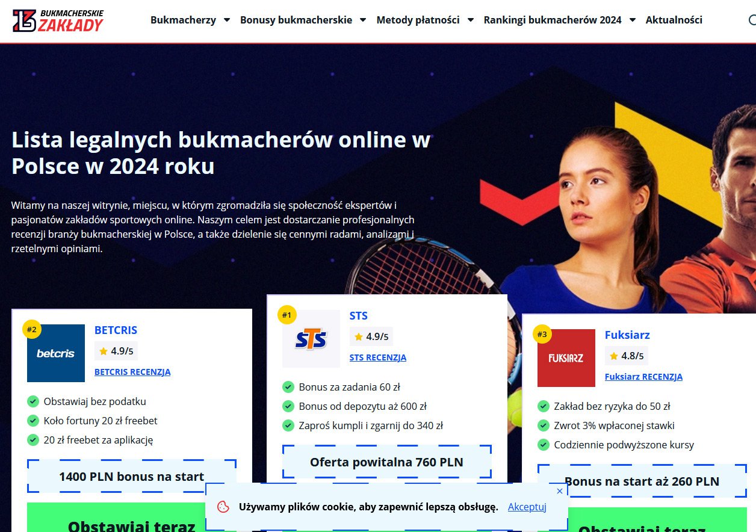The width and height of the screenshot is (756, 532).
Task: Open the Bukmacherskie Zakłady logo homepage link
Action: 58,20
